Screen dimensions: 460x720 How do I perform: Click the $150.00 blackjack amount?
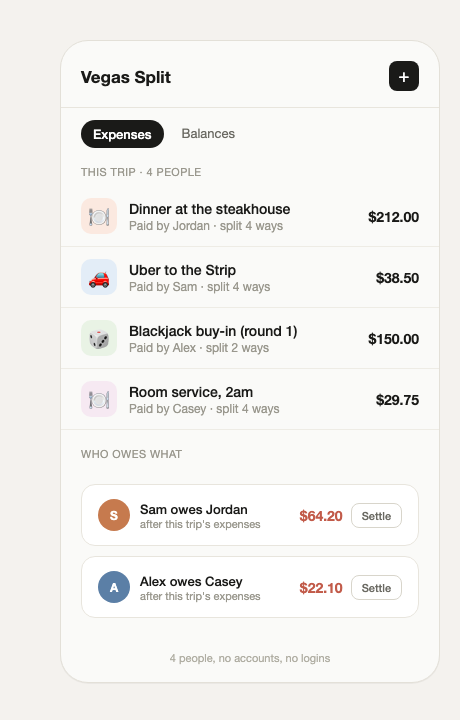coord(393,339)
